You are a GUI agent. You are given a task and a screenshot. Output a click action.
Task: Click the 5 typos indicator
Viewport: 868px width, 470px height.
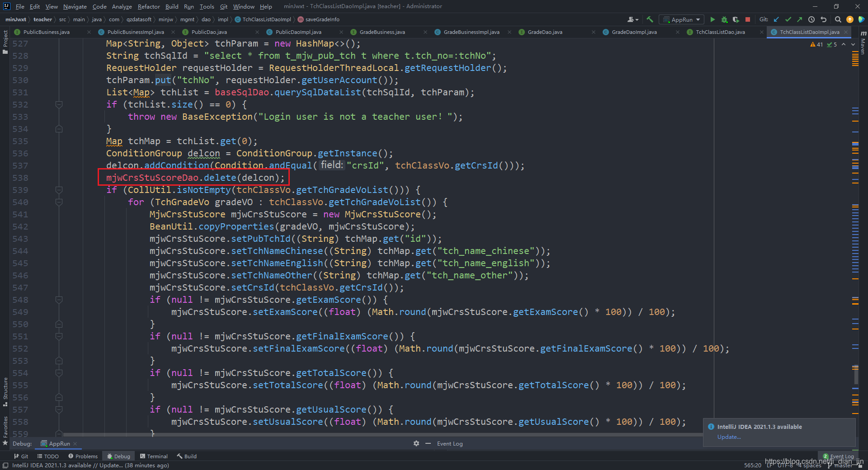point(832,44)
